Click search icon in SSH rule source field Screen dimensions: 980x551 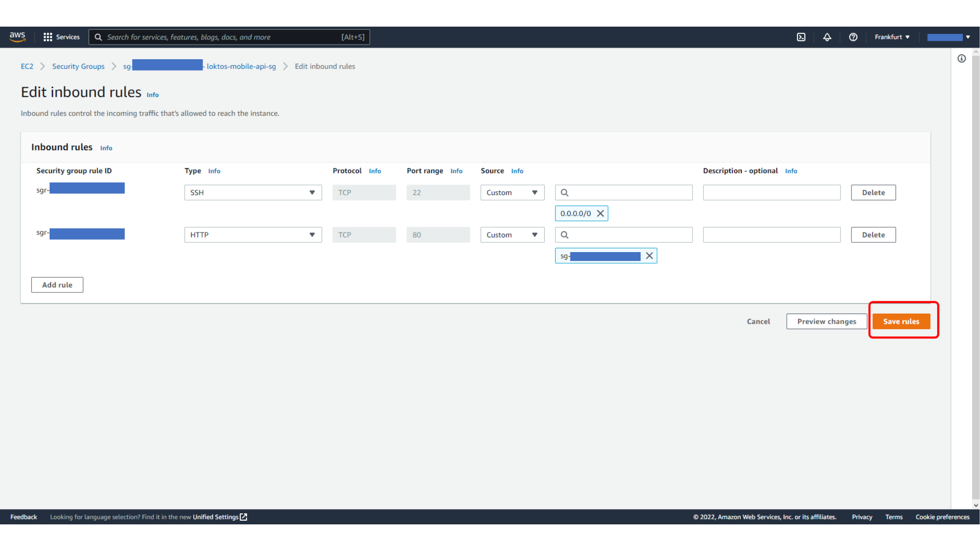tap(564, 192)
